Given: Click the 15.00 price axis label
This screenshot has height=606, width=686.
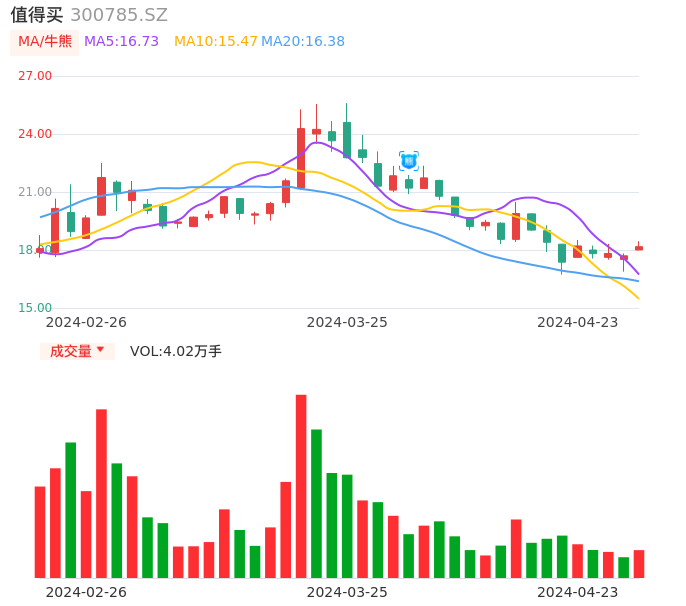Looking at the screenshot, I should pos(35,308).
